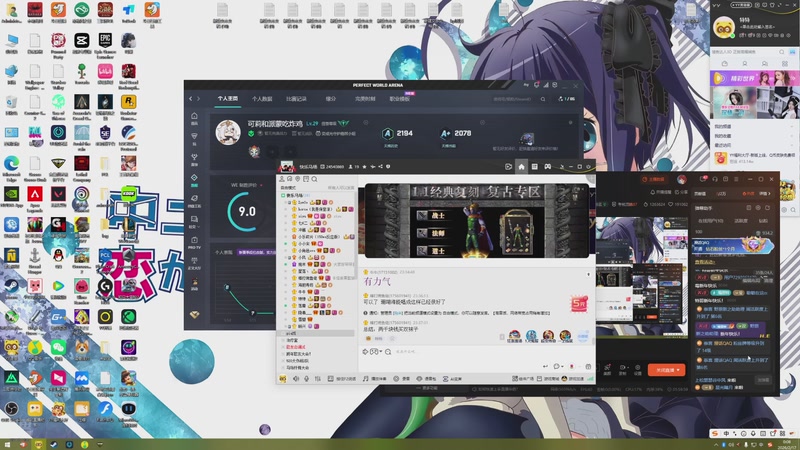Open the headset icon in the streaming window title bar
Screen dimensions: 800x450
point(715,179)
